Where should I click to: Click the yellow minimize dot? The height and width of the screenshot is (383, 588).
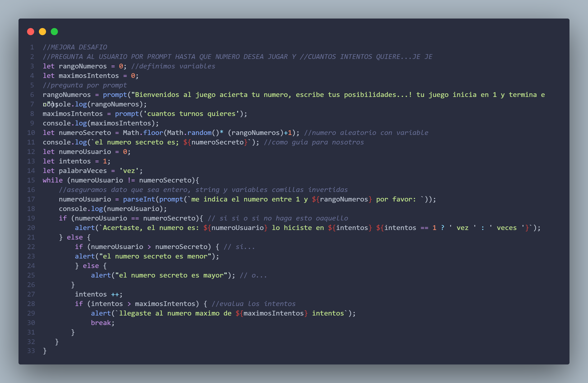[x=42, y=32]
